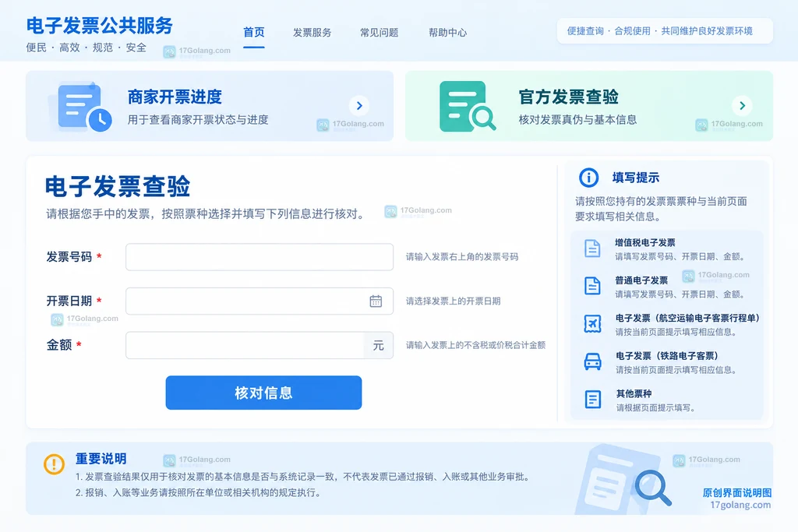Click the 原创界面说明图 caption
The image size is (798, 532).
point(737,493)
